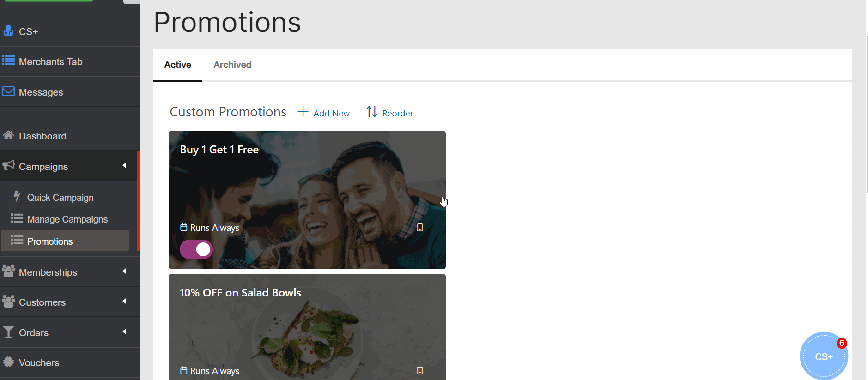Click the Vouchers badge icon
The width and height of the screenshot is (868, 380).
click(x=8, y=362)
